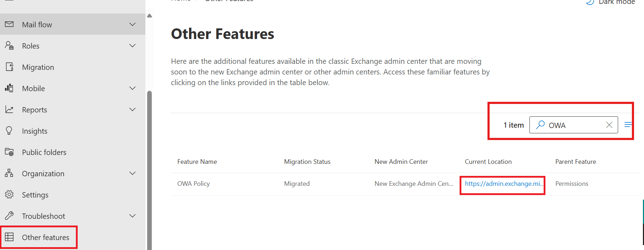The image size is (644, 250).
Task: Open the admin.exchange link for OWA Policy
Action: [504, 184]
